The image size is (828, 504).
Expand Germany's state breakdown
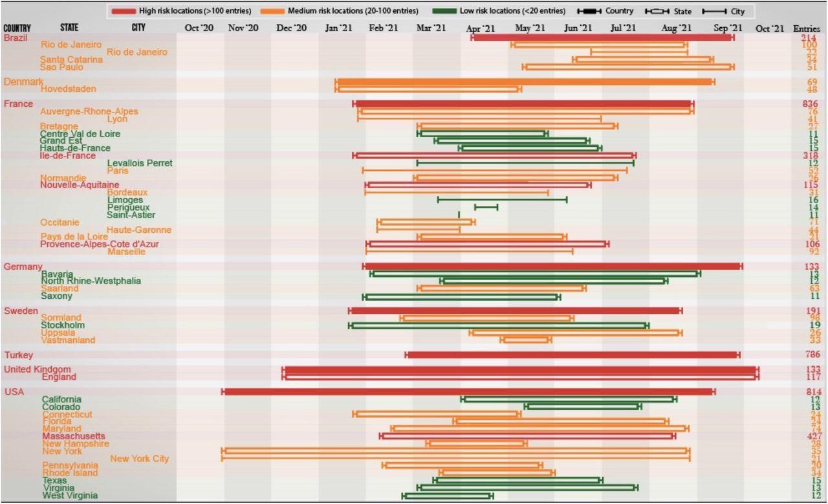[x=23, y=267]
